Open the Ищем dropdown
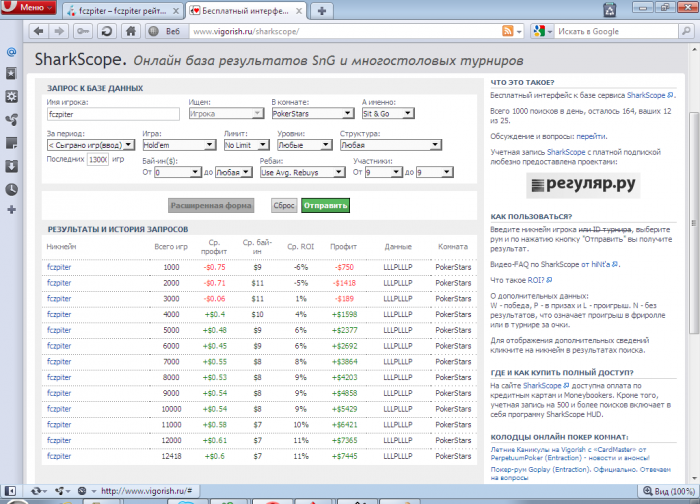 coord(226,114)
